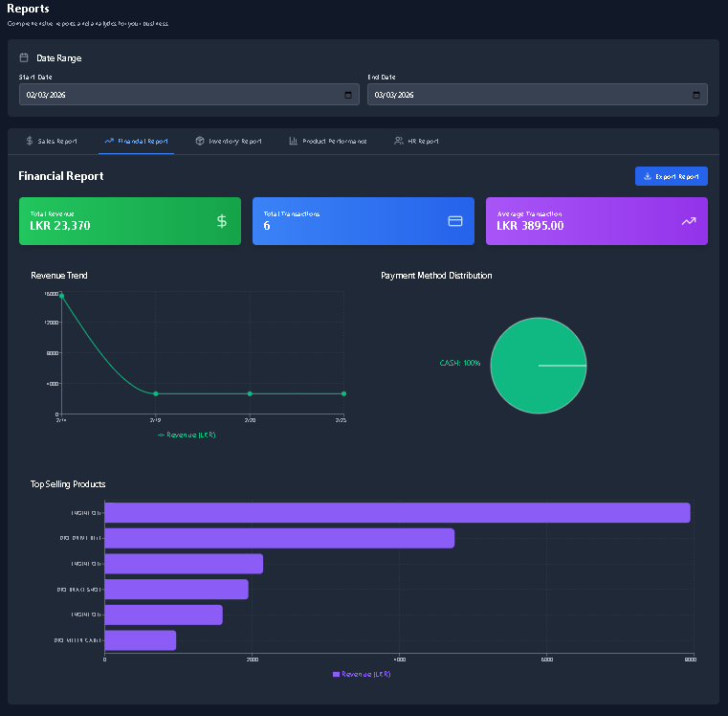
Task: Click the 'Revenue Trend' chart title
Action: (59, 276)
